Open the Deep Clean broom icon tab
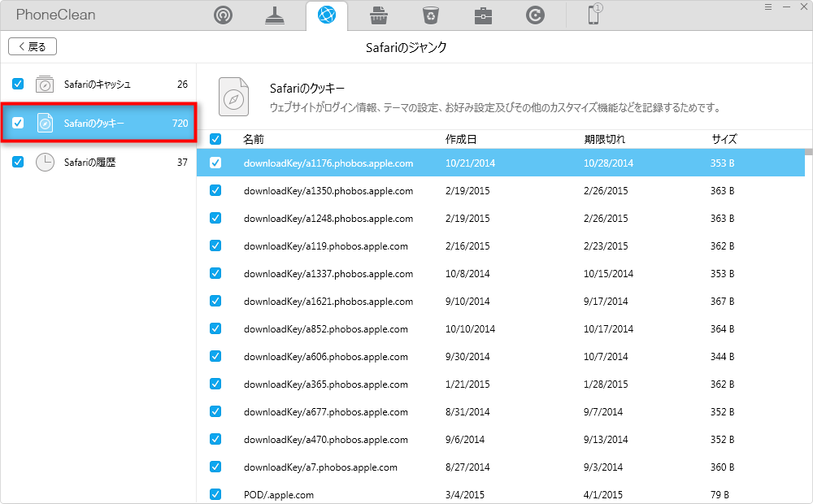 tap(275, 15)
